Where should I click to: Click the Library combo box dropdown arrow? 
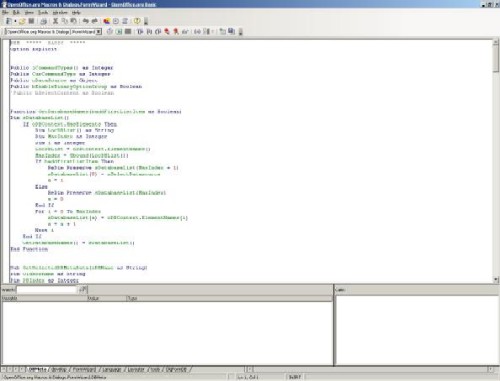coord(99,32)
